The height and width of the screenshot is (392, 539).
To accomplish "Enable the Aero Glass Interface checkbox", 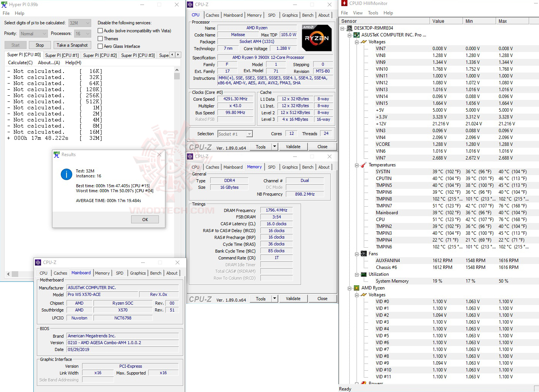I will click(100, 46).
